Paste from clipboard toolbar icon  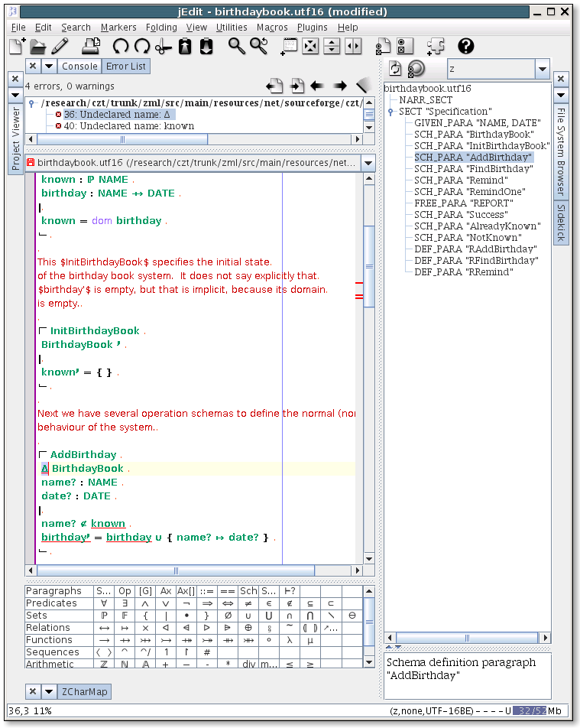click(206, 46)
